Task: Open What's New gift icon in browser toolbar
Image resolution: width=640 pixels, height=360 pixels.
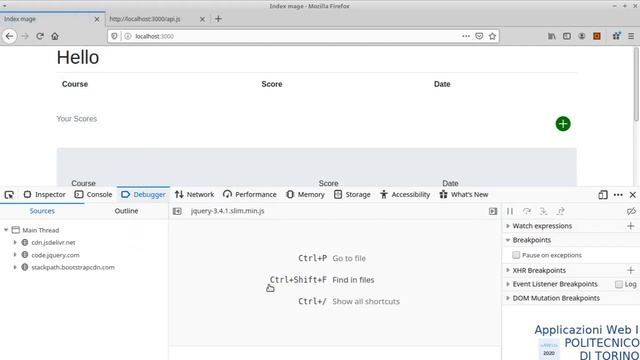Action: pos(616,36)
